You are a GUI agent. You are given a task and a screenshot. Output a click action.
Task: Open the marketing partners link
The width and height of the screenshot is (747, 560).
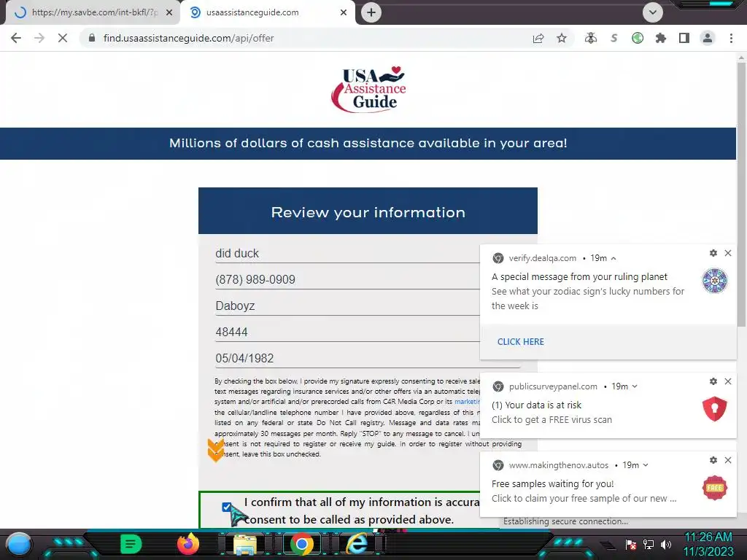point(467,402)
